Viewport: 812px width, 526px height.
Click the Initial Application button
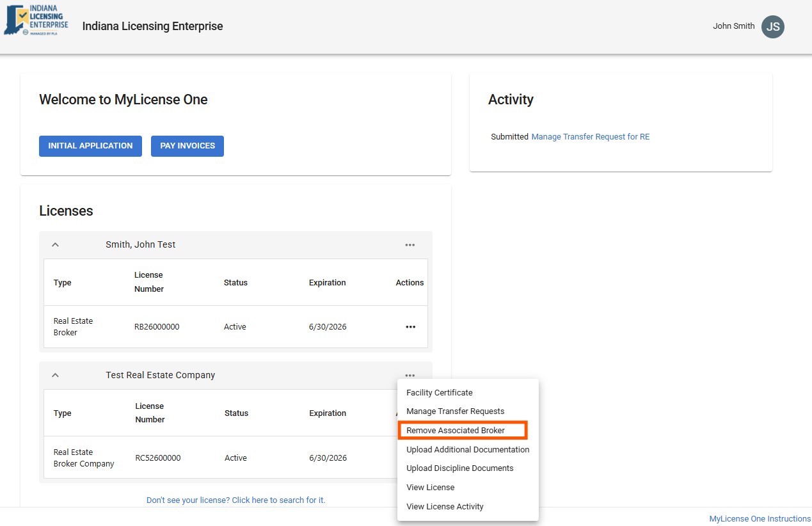tap(90, 146)
